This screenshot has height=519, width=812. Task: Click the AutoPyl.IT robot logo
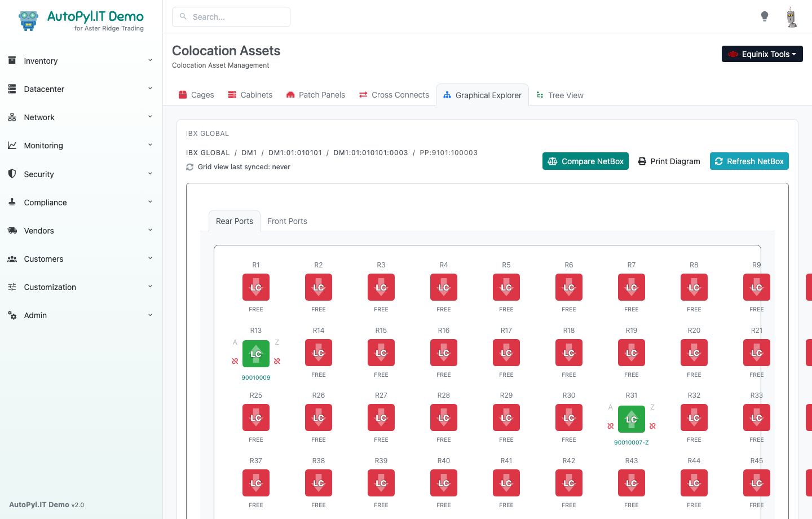pos(28,20)
